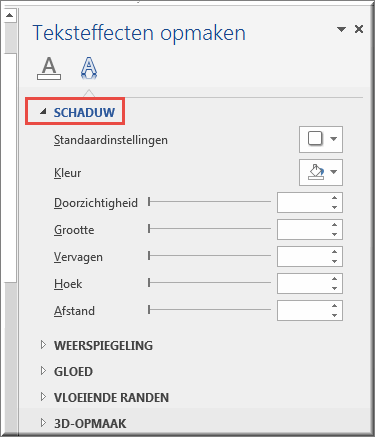Open the Standaardinstellingen shadow presets dropdown
This screenshot has width=375, height=437.
tap(321, 139)
